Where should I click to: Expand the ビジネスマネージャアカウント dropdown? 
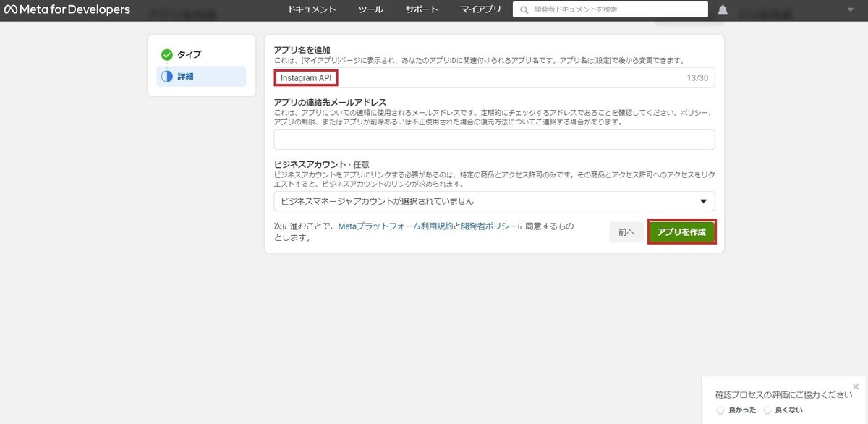click(x=494, y=201)
